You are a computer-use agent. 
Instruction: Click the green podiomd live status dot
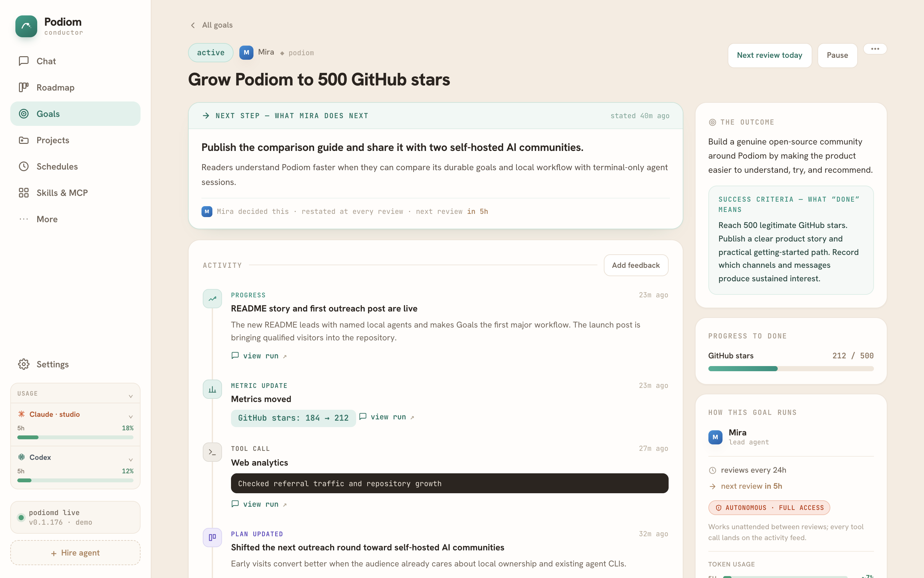click(x=21, y=518)
